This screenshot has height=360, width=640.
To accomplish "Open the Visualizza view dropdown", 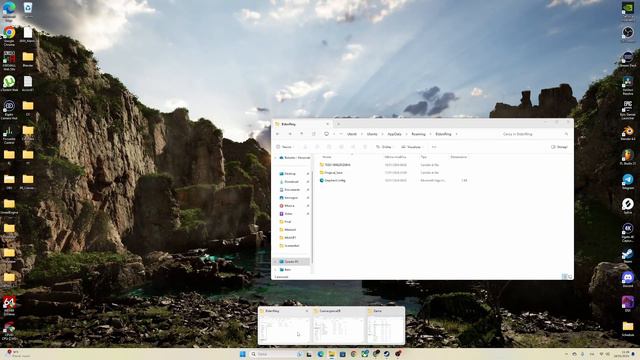I will [x=412, y=147].
